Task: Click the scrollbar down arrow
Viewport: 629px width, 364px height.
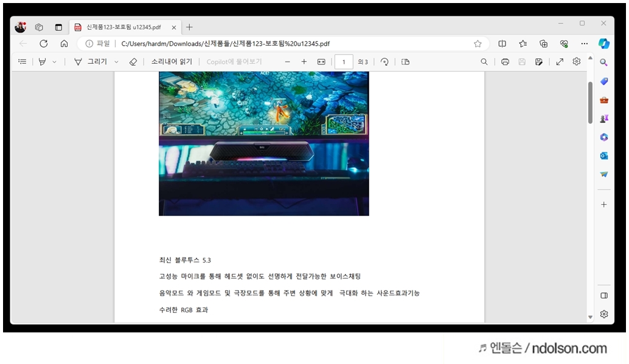Action: (x=590, y=317)
